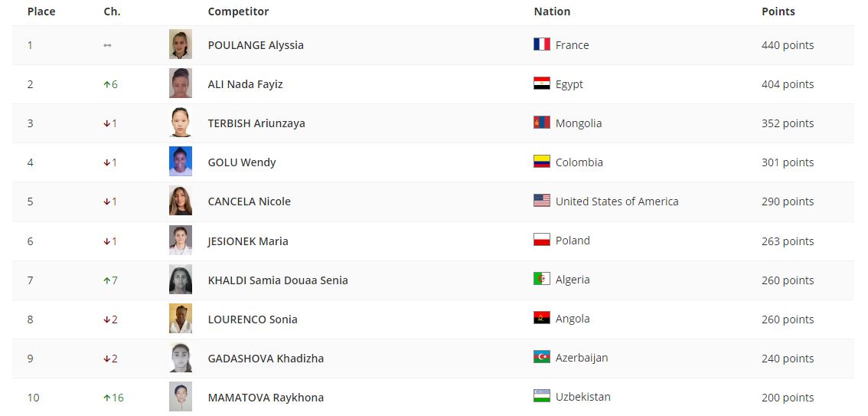Open POULANGE Alyssia's profile photo
The height and width of the screenshot is (416, 868).
tap(181, 44)
